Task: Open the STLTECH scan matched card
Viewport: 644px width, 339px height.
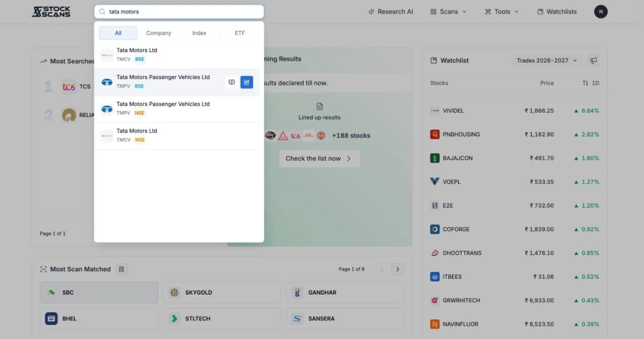Action: (x=222, y=319)
